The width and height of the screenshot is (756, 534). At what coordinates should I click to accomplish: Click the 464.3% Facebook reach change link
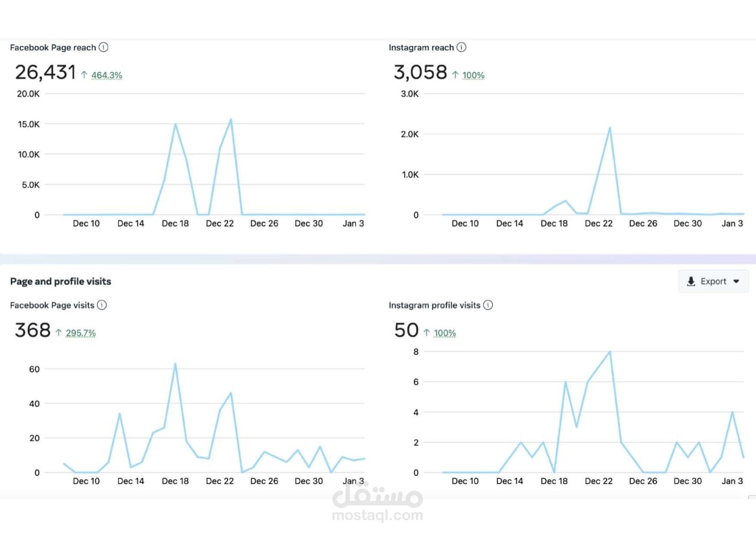[107, 75]
